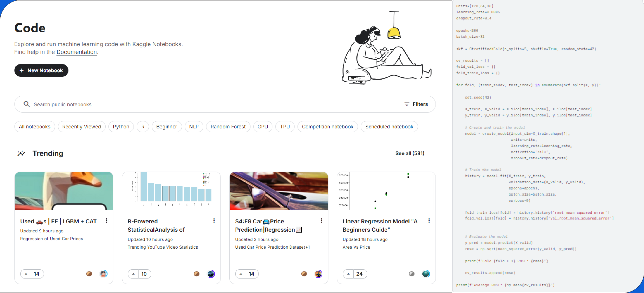Image resolution: width=644 pixels, height=293 pixels.
Task: Select the search magnifier icon
Action: [27, 104]
